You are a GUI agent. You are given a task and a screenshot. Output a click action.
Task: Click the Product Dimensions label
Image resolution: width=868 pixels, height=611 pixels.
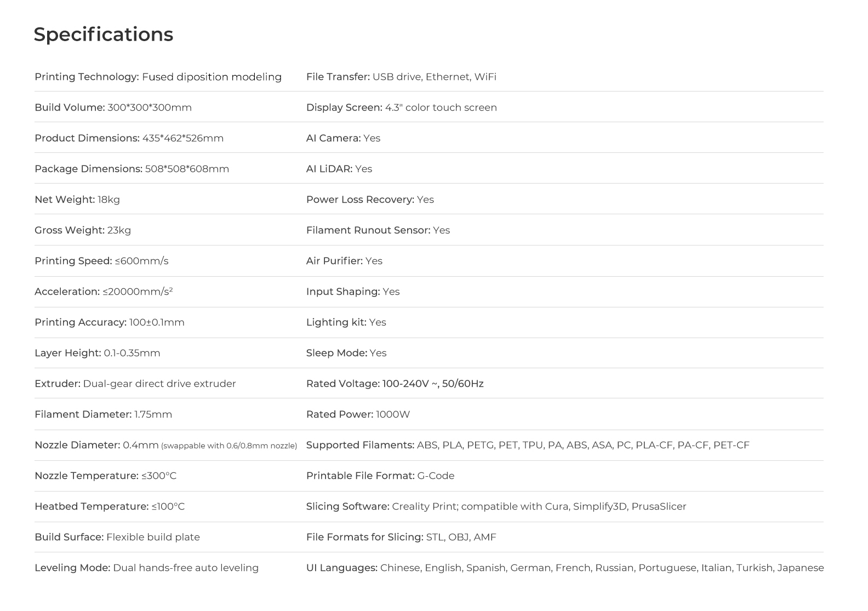click(87, 138)
